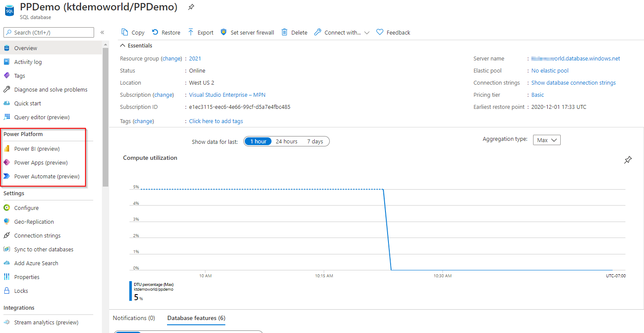
Task: Expand the Connect with dropdown chevron
Action: (367, 32)
